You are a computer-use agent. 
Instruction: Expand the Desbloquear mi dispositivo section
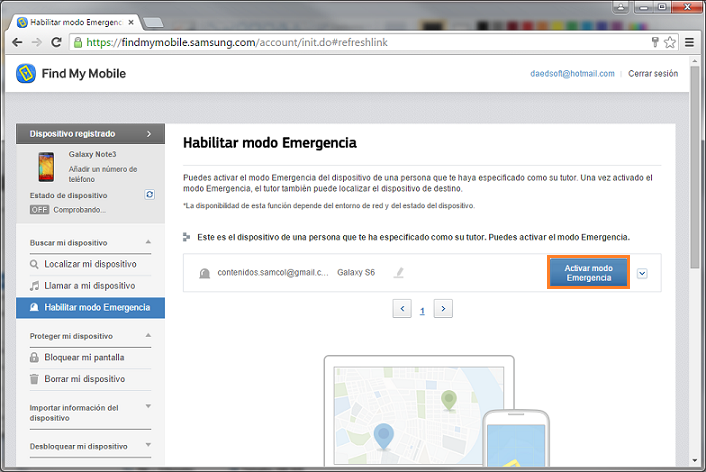[x=148, y=445]
